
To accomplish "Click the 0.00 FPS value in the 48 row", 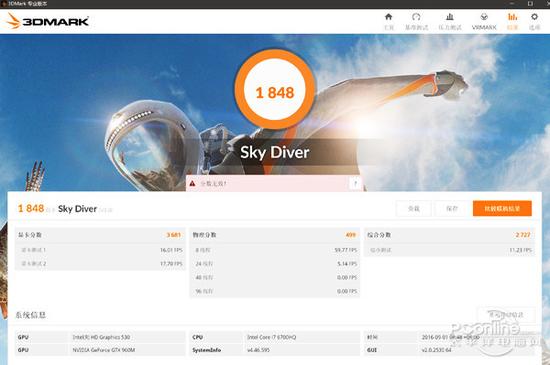I will pyautogui.click(x=347, y=277).
